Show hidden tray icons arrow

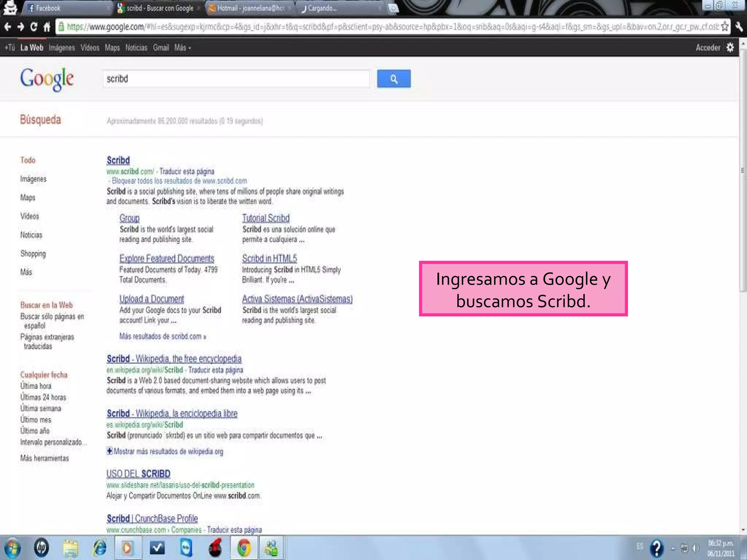pos(673,548)
